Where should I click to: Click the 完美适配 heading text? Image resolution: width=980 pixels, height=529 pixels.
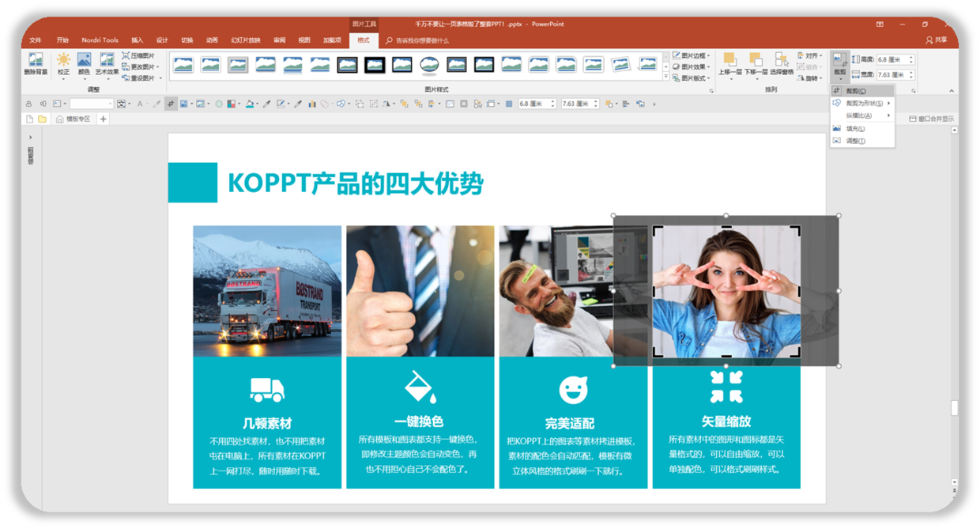tap(569, 423)
